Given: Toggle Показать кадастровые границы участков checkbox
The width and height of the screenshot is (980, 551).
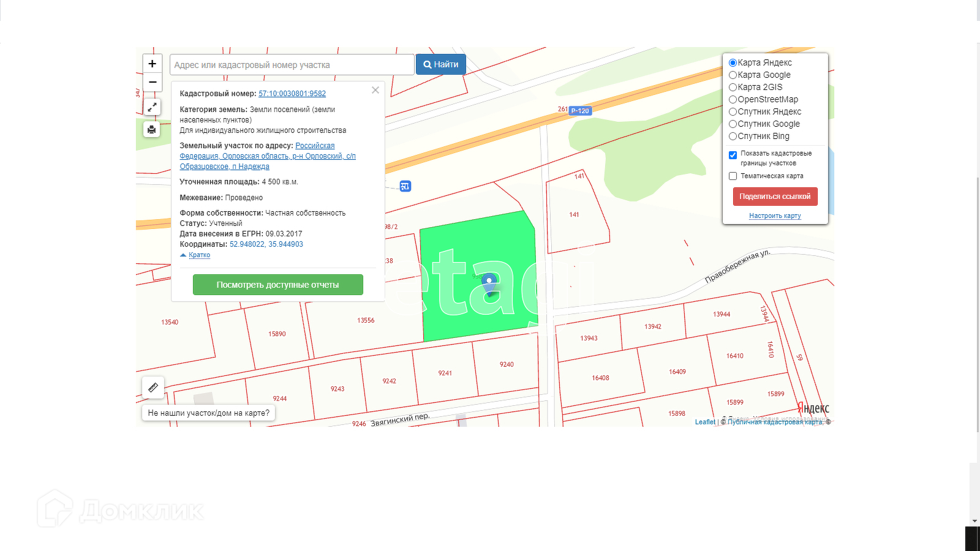Looking at the screenshot, I should tap(733, 155).
